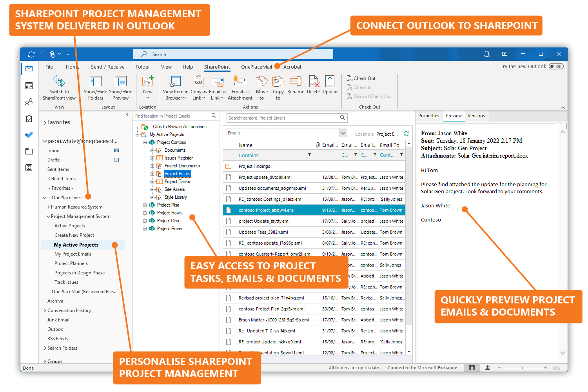
Task: Click the Delete icon
Action: [x=314, y=82]
